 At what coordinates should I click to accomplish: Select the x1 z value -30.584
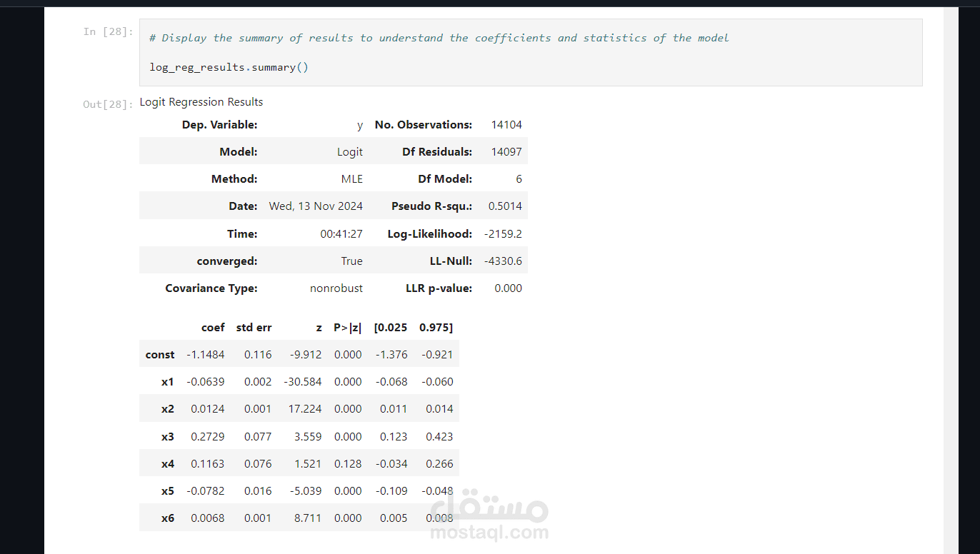tap(303, 382)
